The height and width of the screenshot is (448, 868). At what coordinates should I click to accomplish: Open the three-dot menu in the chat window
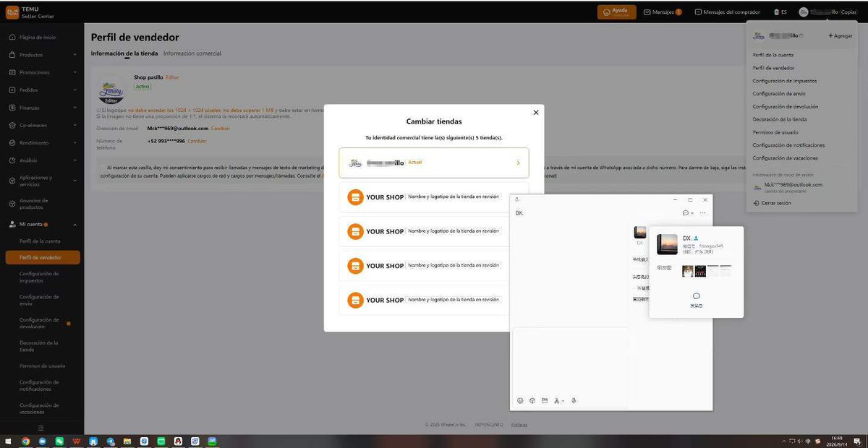702,213
